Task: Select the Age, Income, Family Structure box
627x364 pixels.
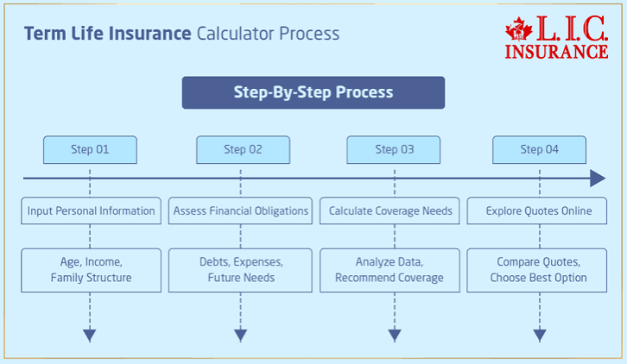Action: coord(92,270)
